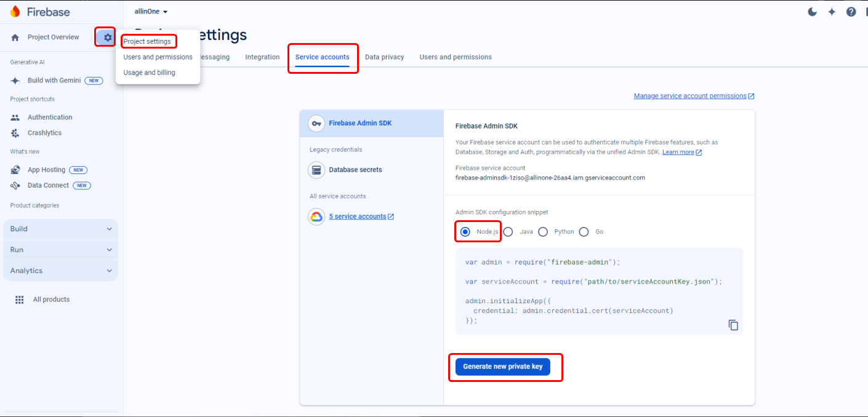Image resolution: width=868 pixels, height=417 pixels.
Task: Switch to the Service accounts tab
Action: click(322, 57)
